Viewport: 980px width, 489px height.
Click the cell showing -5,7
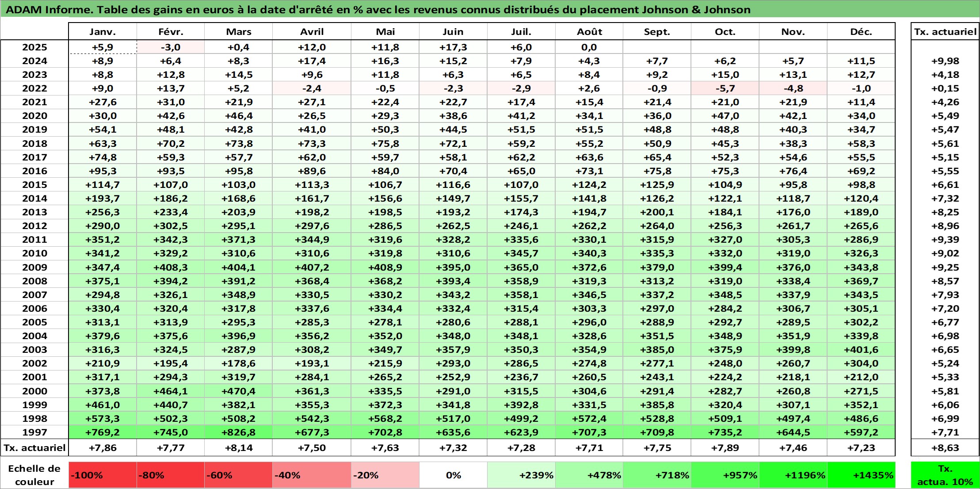[x=725, y=88]
